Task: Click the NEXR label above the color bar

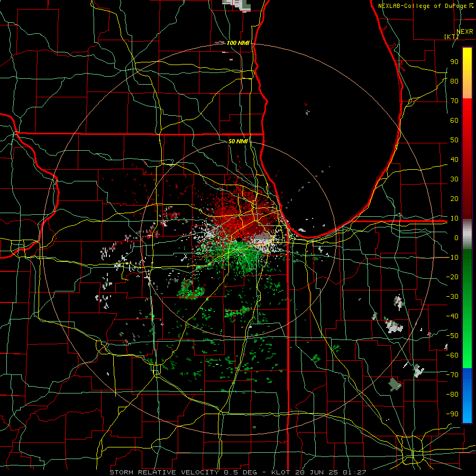Action: click(x=464, y=32)
